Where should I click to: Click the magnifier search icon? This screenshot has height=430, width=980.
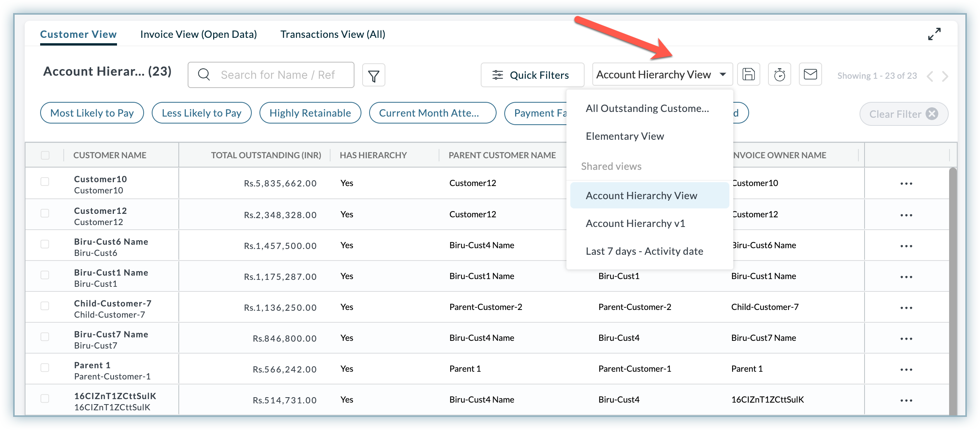204,74
